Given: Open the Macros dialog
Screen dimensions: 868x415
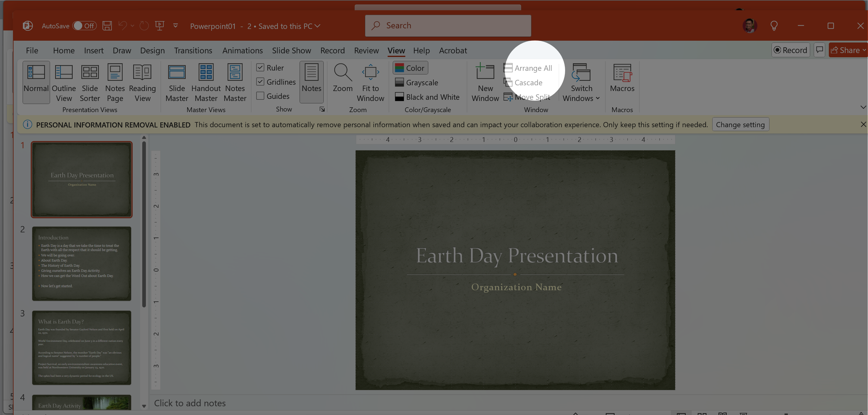Looking at the screenshot, I should pyautogui.click(x=622, y=78).
